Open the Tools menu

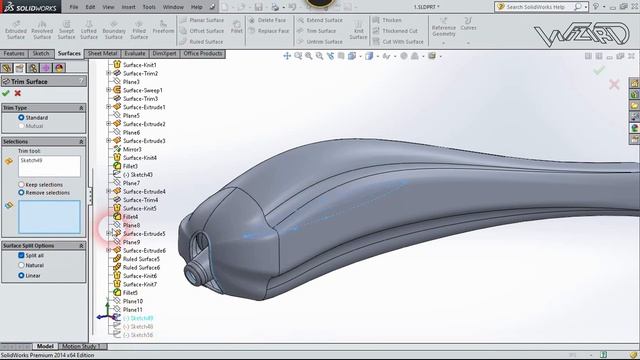(149, 7)
